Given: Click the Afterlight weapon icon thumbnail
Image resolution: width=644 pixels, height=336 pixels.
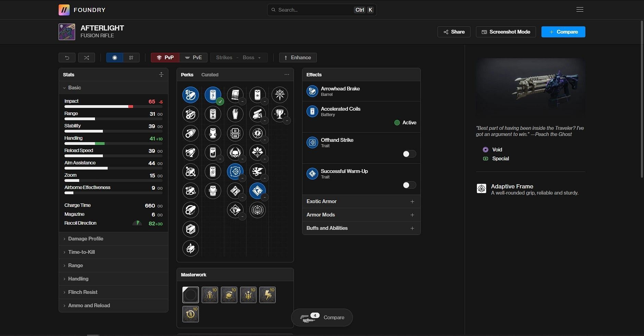Looking at the screenshot, I should coord(67,32).
